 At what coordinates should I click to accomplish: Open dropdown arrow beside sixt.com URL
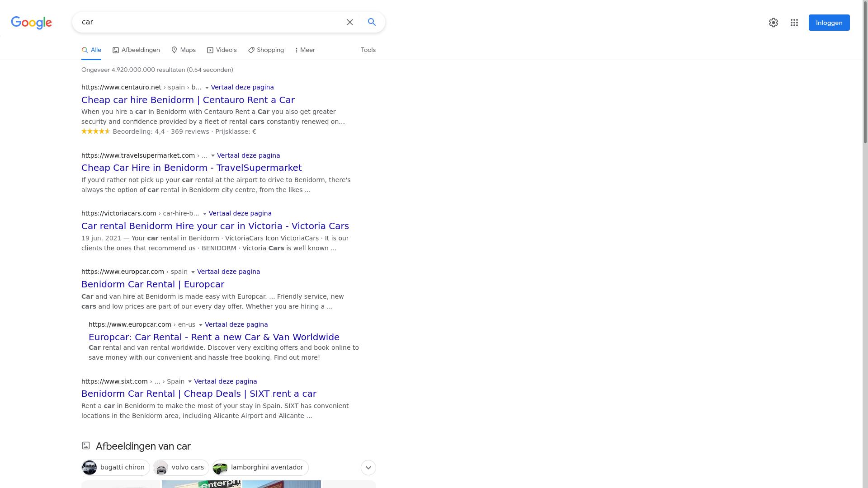coord(190,382)
